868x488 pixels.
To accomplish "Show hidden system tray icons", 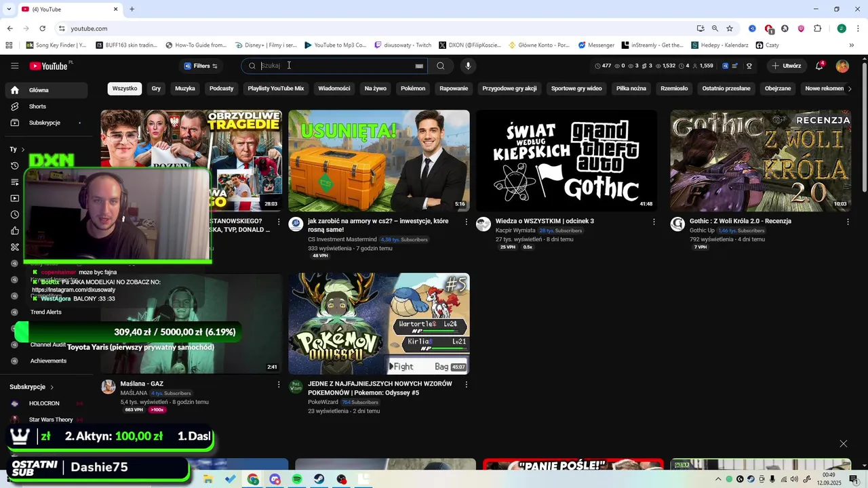I will pyautogui.click(x=718, y=479).
